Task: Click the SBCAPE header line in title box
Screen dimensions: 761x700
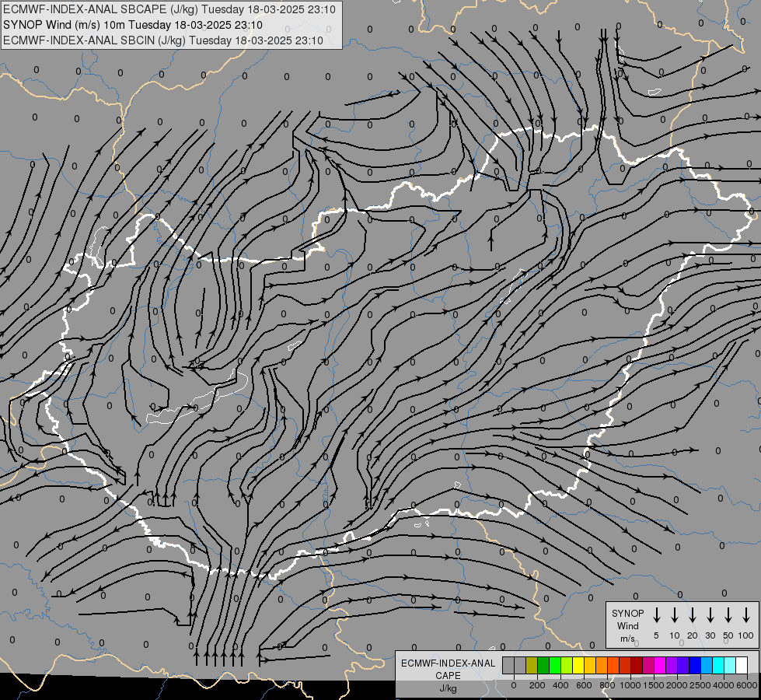Action: tap(169, 9)
